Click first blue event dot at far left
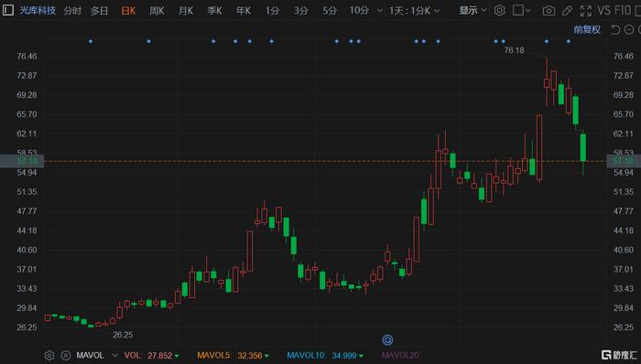This screenshot has height=364, width=641. point(91,41)
